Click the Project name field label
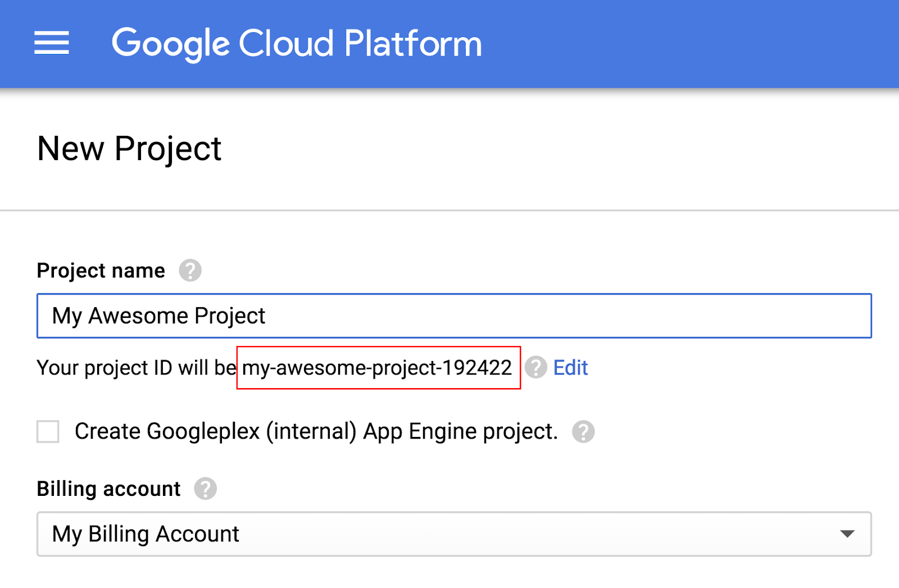 coord(101,271)
